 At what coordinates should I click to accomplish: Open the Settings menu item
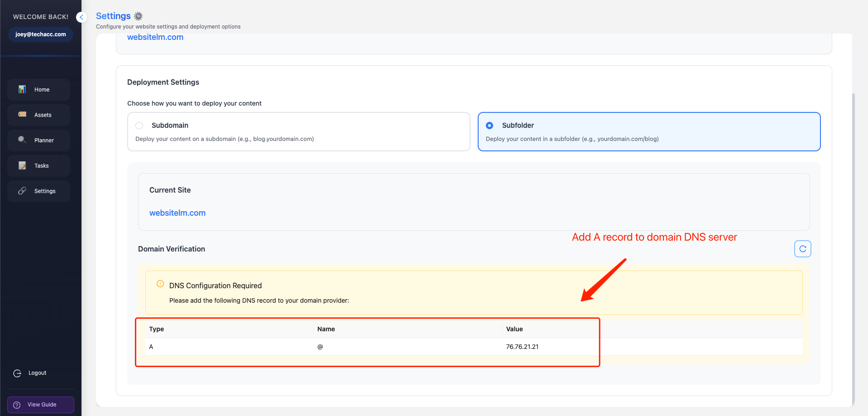click(x=38, y=191)
